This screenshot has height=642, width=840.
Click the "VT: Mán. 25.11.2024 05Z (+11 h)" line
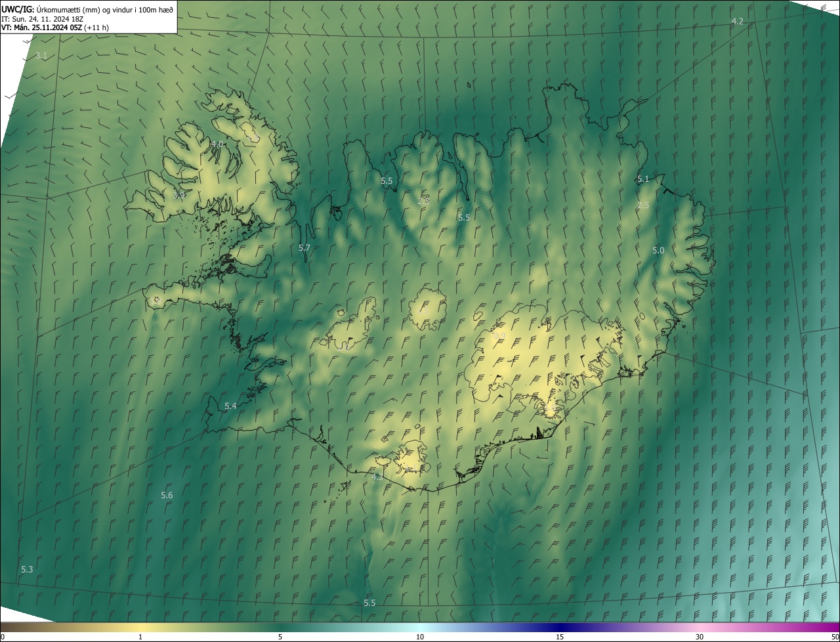click(55, 28)
